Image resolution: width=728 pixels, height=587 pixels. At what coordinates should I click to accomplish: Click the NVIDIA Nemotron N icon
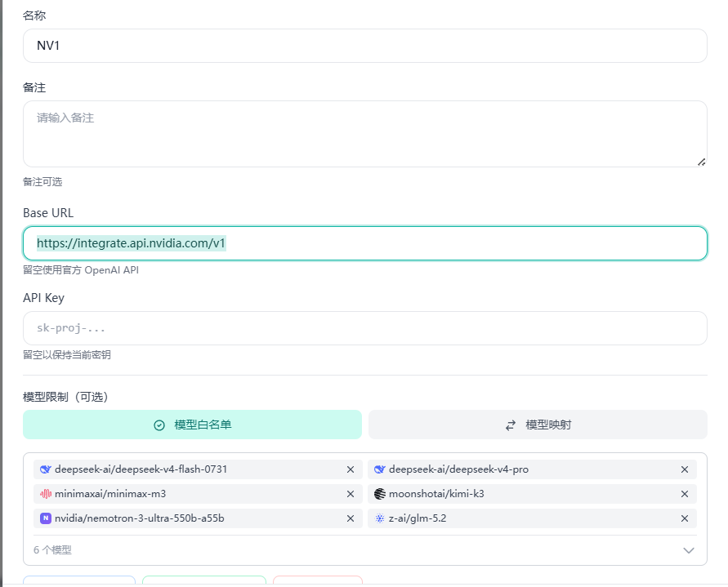(46, 518)
